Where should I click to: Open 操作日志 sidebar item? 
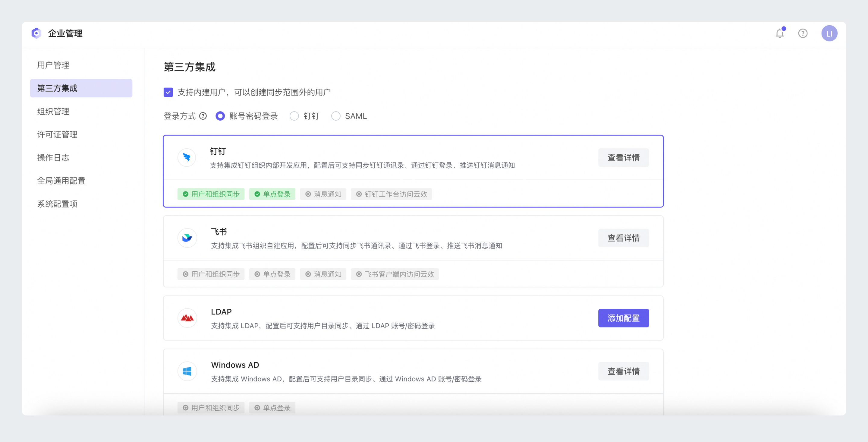click(81, 158)
